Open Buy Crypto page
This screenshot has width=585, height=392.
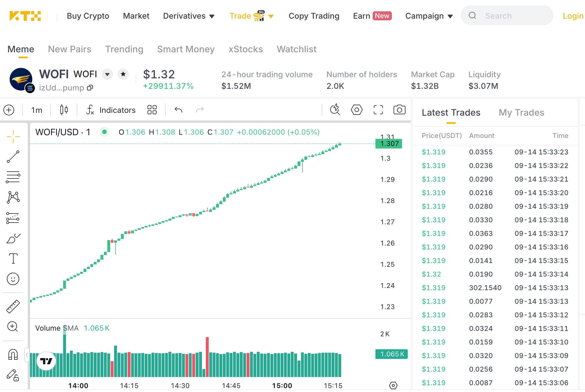click(88, 16)
